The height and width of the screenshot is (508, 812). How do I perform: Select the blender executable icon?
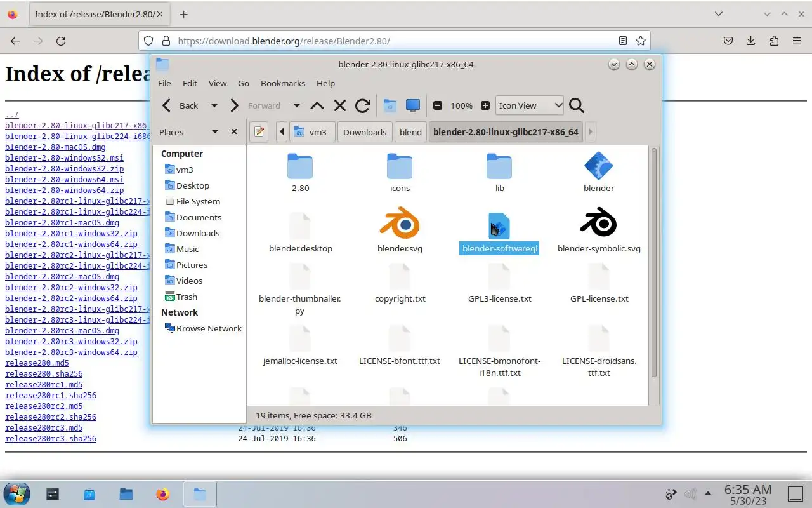tap(599, 173)
